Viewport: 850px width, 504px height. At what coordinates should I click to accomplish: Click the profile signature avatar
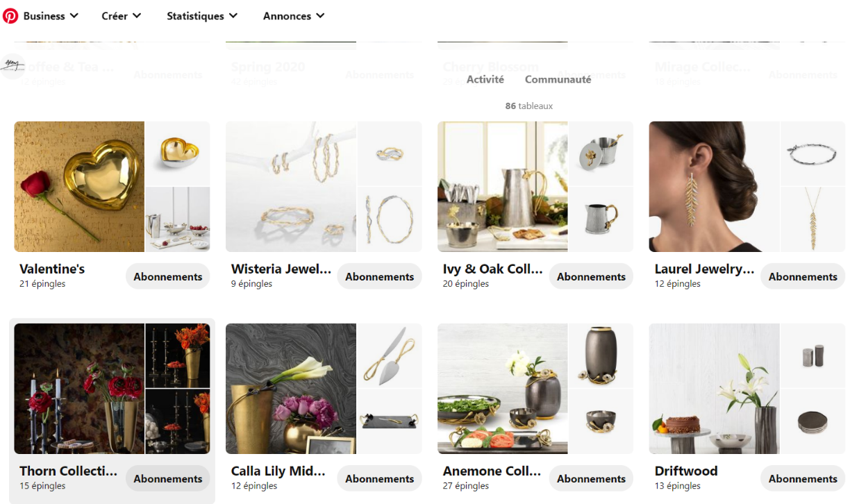coord(12,65)
